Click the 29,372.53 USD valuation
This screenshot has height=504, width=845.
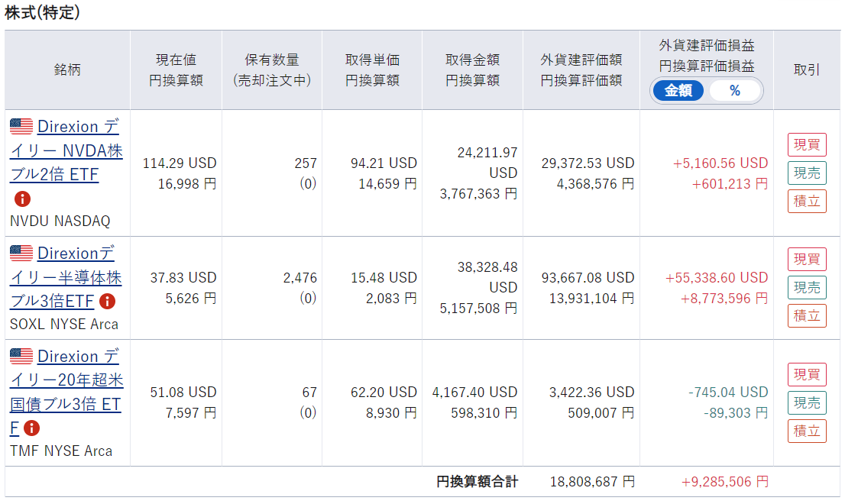tap(588, 163)
